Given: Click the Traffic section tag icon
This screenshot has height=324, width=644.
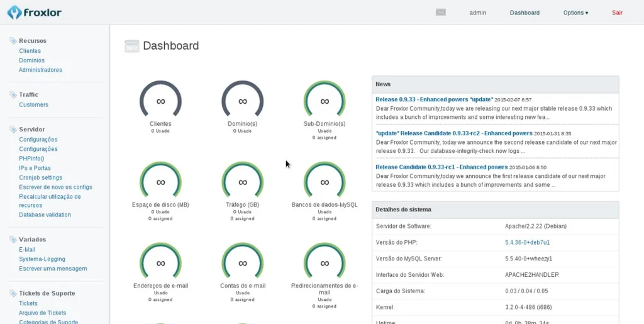Looking at the screenshot, I should tap(13, 95).
